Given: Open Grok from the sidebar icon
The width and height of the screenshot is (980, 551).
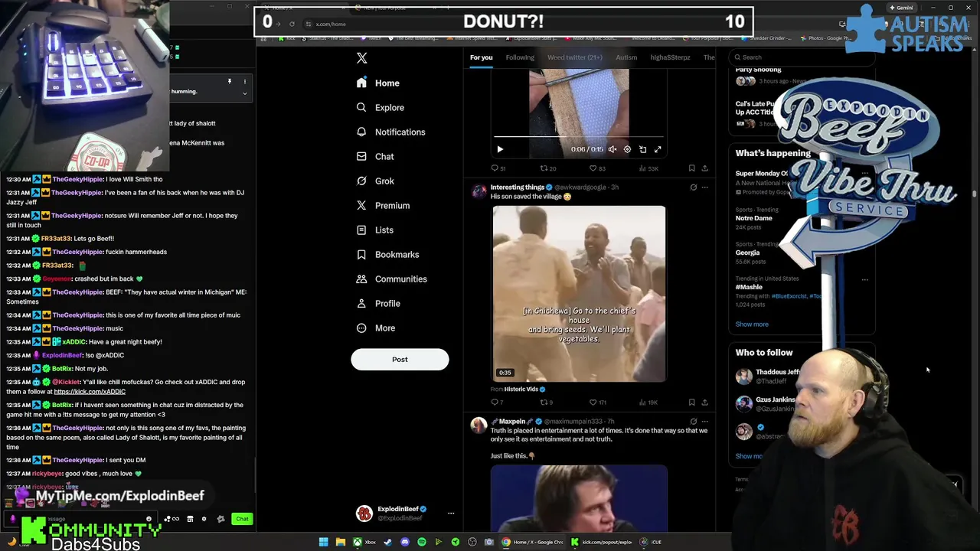Looking at the screenshot, I should 361,181.
